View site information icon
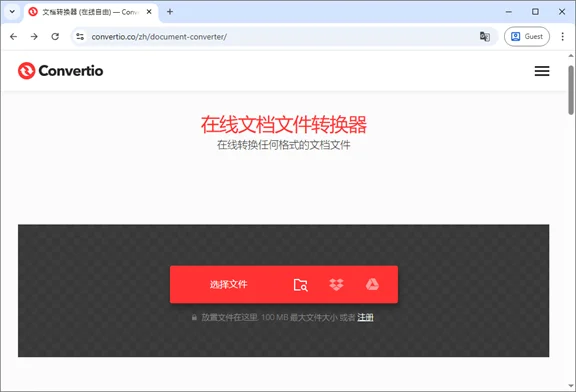This screenshot has height=392, width=576. click(80, 36)
